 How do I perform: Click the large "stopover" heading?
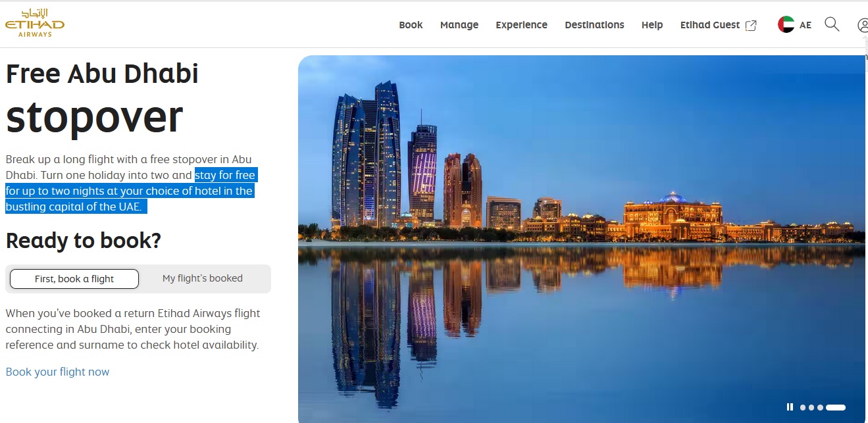pyautogui.click(x=94, y=117)
